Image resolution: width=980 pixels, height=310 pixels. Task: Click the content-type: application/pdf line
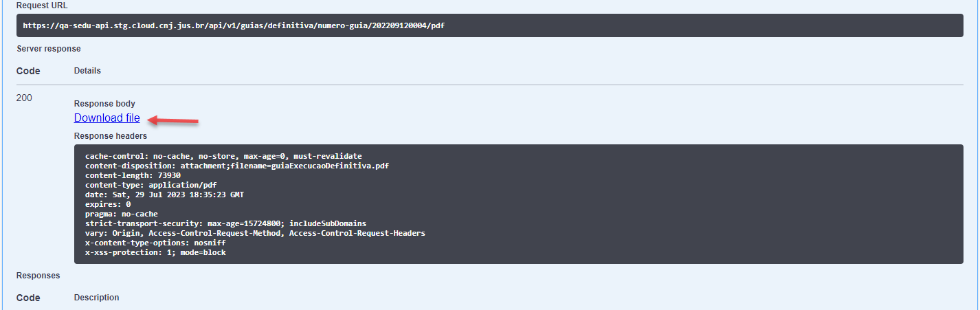click(152, 185)
